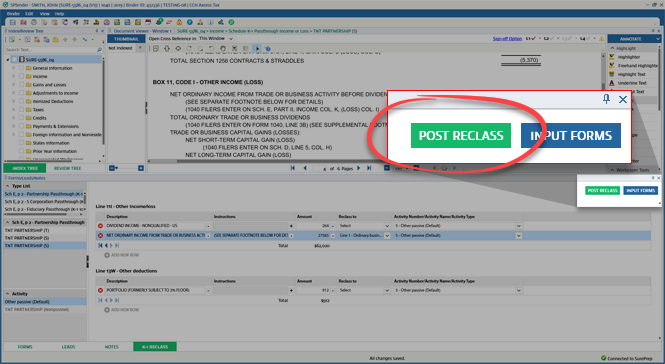Switch to the FORMS tab
Viewport: 665px width, 364px height.
tap(25, 347)
